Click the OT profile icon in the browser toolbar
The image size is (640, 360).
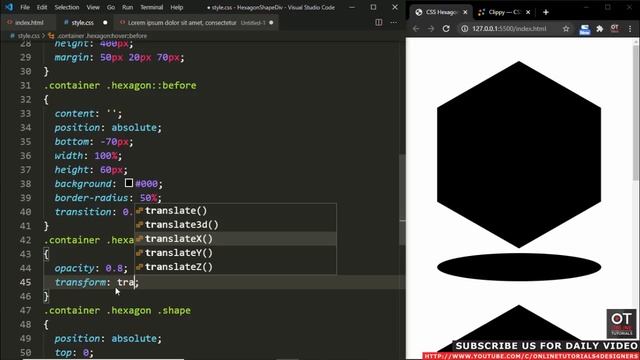pos(615,29)
